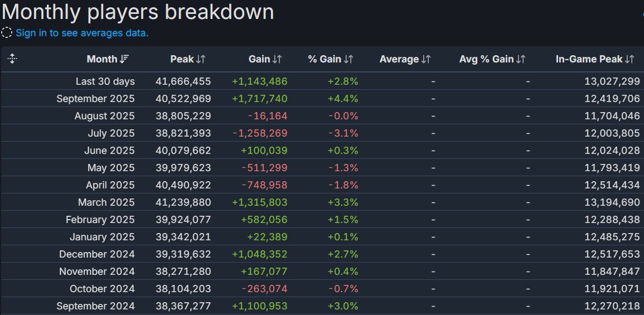Select the September 2025 row

tap(95, 99)
